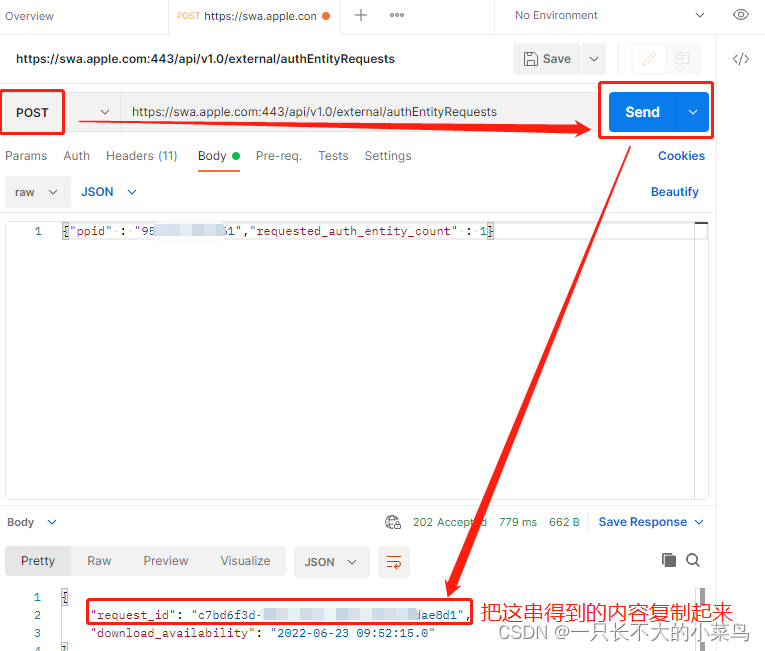Click the edit pencil icon
Viewport: 765px width, 651px height.
point(648,59)
